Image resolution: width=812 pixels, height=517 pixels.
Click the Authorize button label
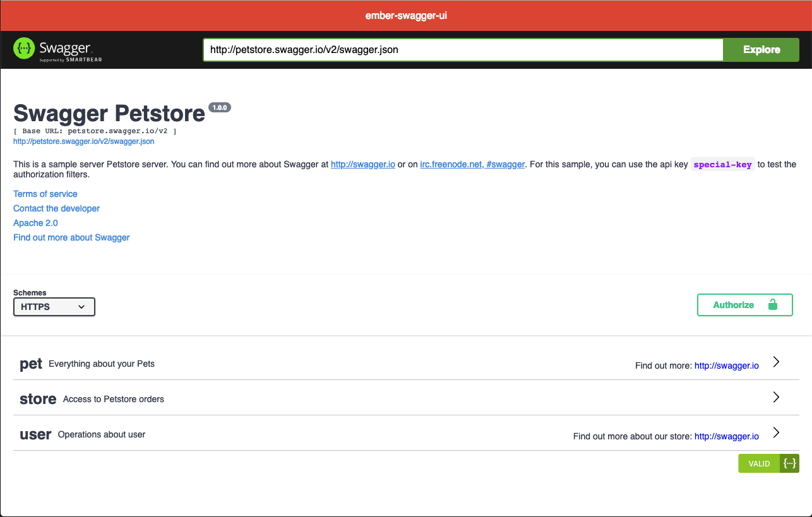tap(734, 305)
